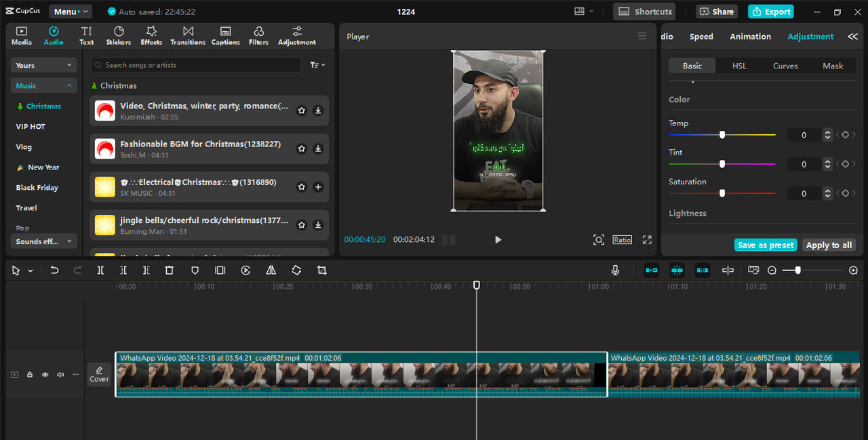The height and width of the screenshot is (440, 868).
Task: Click the Temp slider handle
Action: tap(722, 135)
